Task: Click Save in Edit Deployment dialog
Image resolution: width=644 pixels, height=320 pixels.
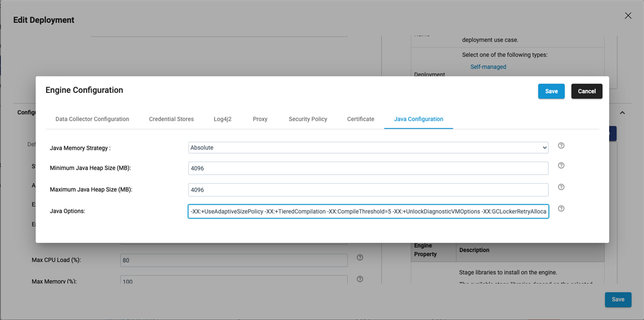Action: point(618,300)
